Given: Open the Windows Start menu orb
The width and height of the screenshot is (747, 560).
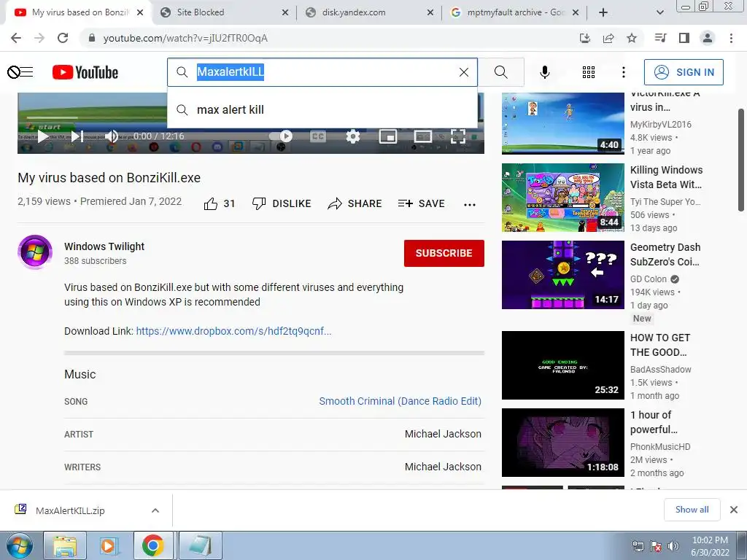Looking at the screenshot, I should tap(19, 545).
